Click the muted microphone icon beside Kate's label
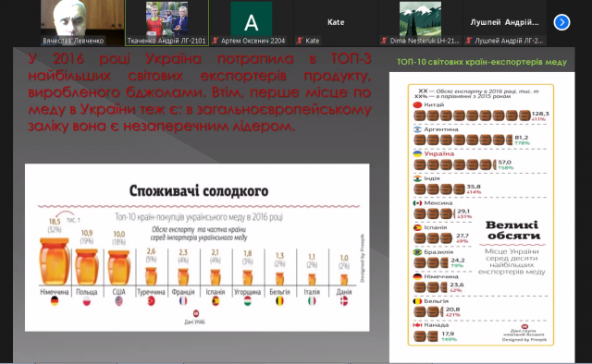This screenshot has height=364, width=592. tap(300, 41)
